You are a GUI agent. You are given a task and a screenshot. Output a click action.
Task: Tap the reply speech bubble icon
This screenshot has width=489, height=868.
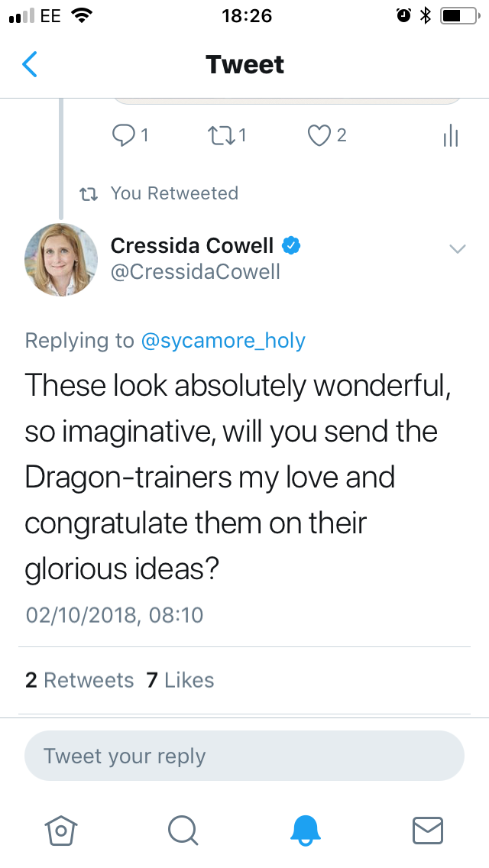[x=122, y=135]
